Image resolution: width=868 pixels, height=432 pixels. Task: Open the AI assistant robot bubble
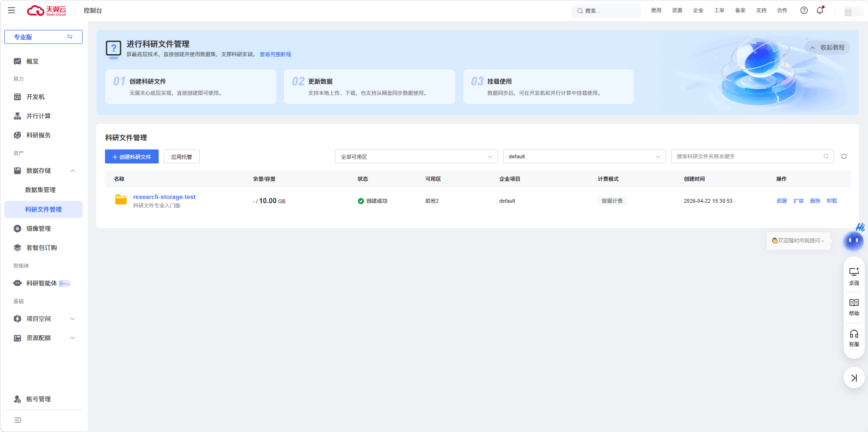[854, 241]
